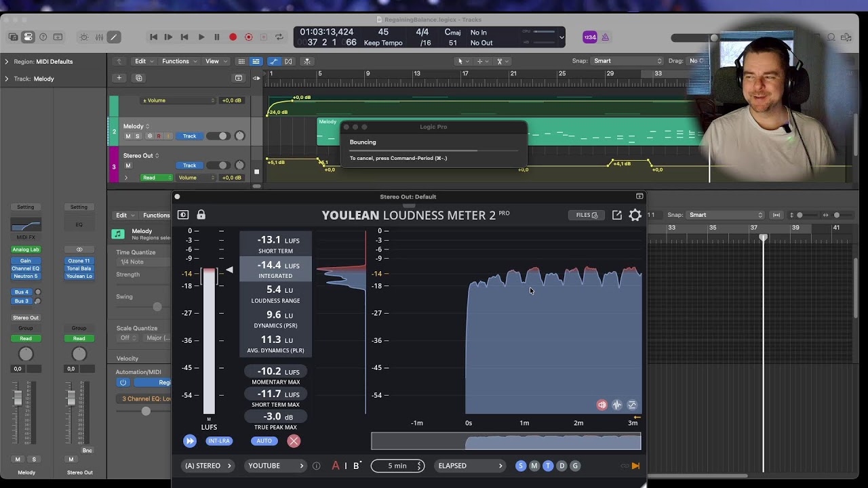Image resolution: width=868 pixels, height=488 pixels.
Task: Toggle Cycle mode in transport
Action: (279, 37)
